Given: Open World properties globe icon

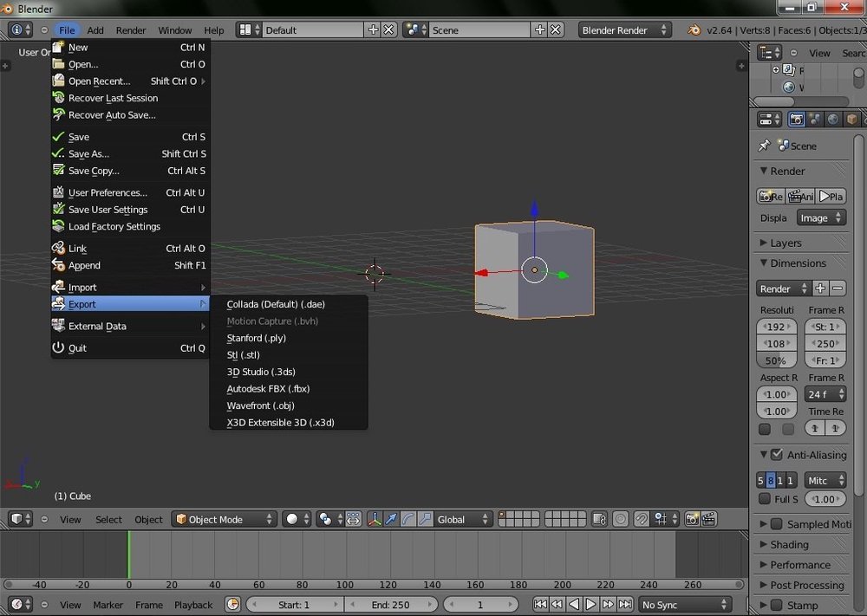Looking at the screenshot, I should click(x=834, y=119).
